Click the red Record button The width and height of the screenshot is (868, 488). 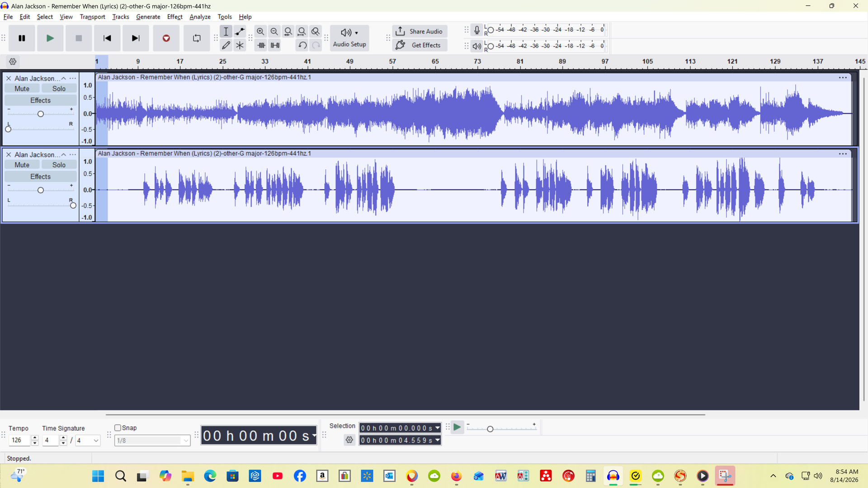pos(166,38)
